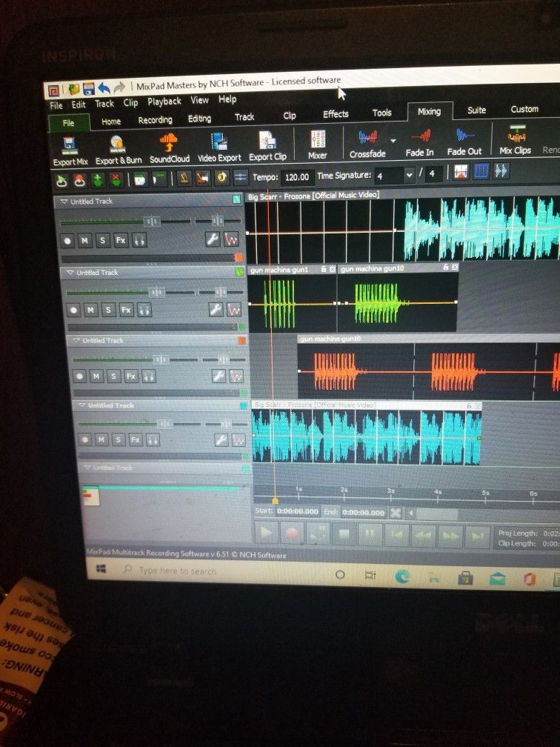Screen dimensions: 560x747
Task: Click lock icon on gun machine gun1 clip
Action: (x=323, y=270)
